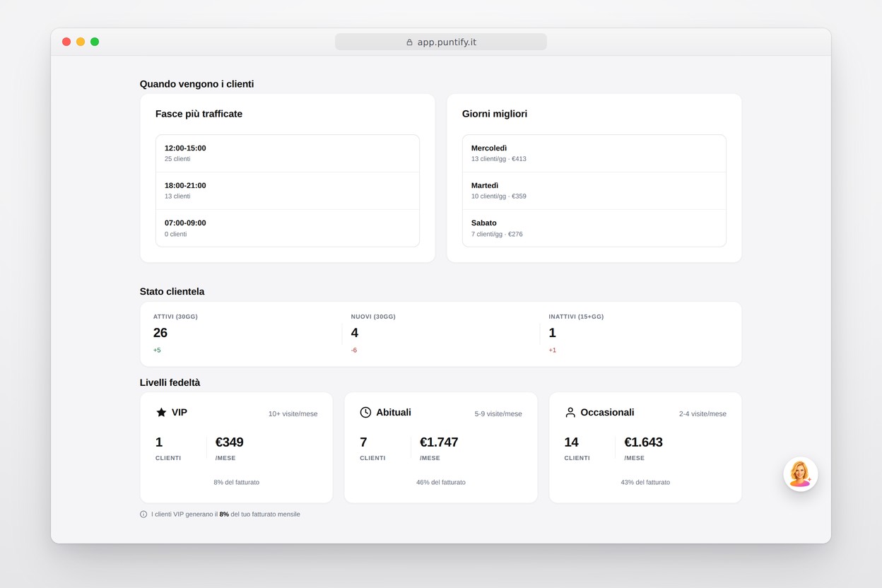Click "46% del fatturato" in Abituali card
The image size is (882, 588).
pos(441,482)
